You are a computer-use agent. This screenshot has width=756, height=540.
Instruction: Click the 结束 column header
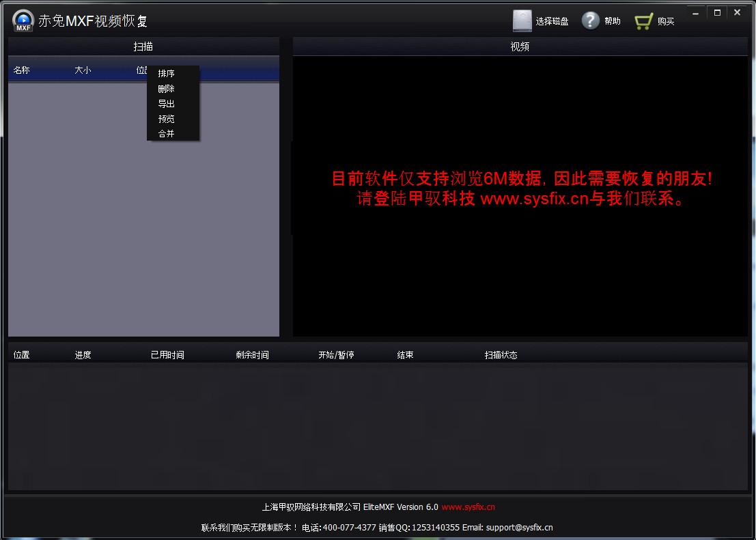point(406,355)
